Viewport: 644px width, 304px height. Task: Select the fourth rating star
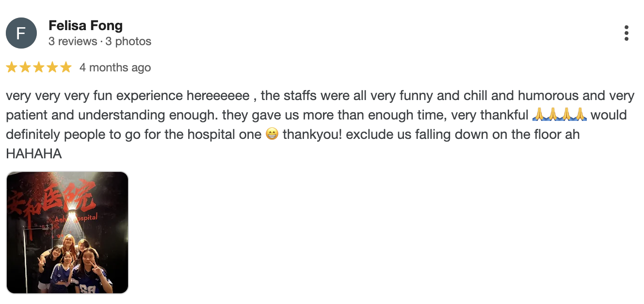[52, 68]
